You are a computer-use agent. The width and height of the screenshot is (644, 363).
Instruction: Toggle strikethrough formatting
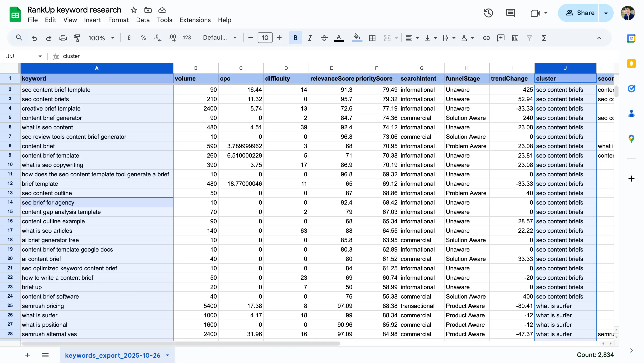pos(324,38)
